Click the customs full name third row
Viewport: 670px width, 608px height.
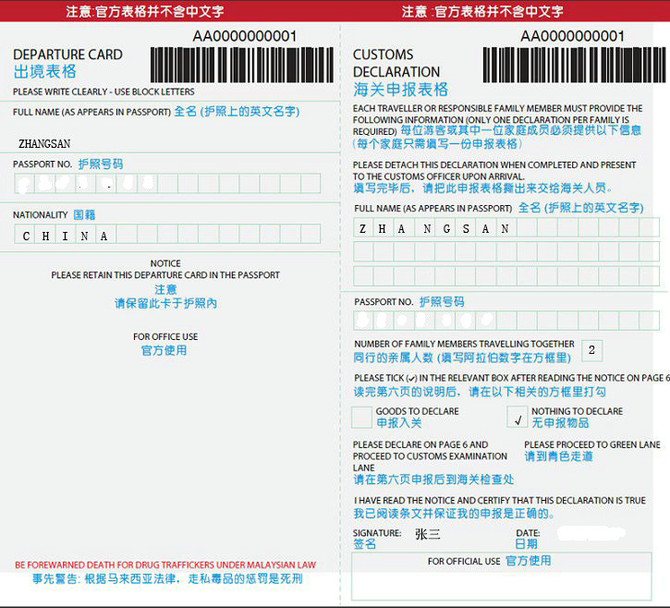tap(506, 276)
